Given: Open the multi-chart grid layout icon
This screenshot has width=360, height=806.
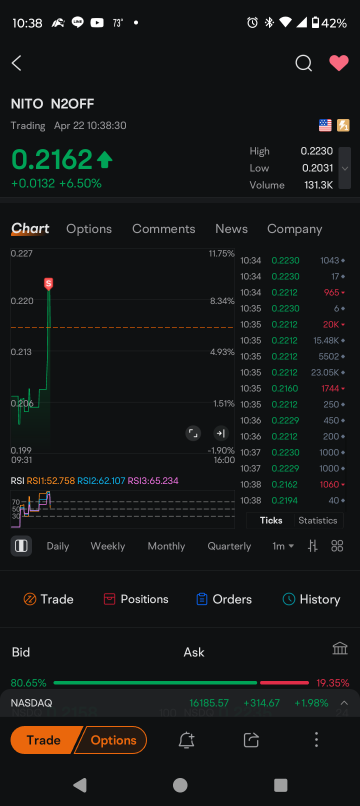Looking at the screenshot, I should [x=337, y=546].
